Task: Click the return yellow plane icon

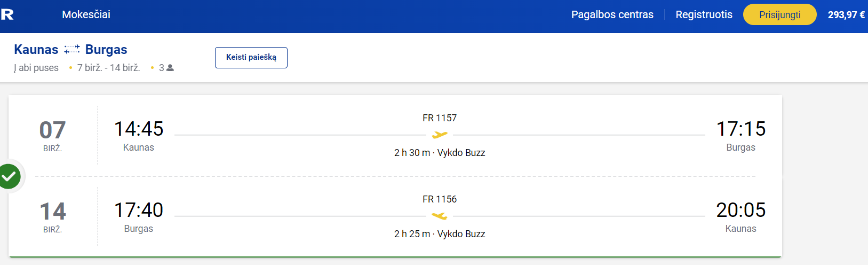Action: [440, 216]
